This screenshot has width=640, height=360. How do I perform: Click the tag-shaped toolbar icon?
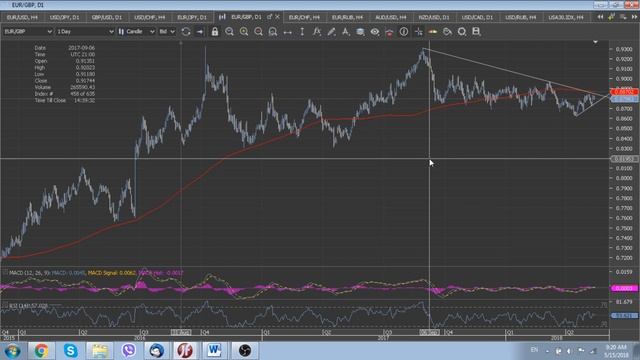point(447,31)
